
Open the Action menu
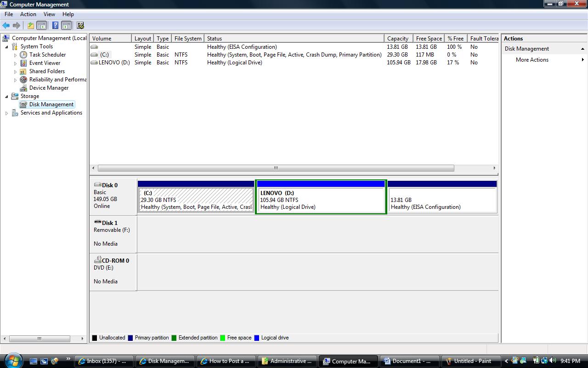point(28,14)
